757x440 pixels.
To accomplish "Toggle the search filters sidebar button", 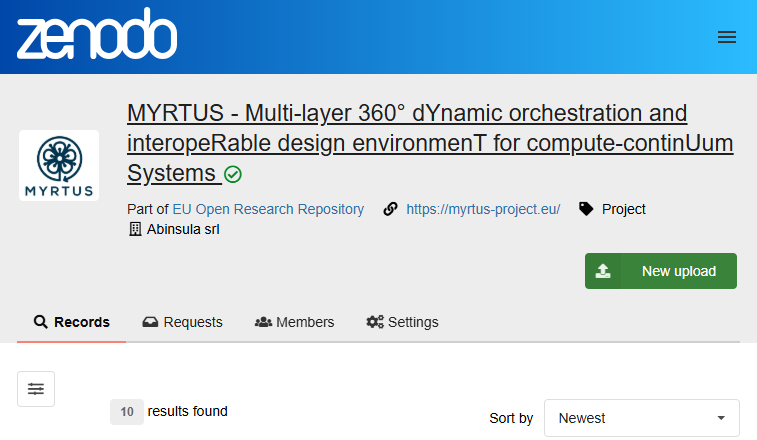I will point(36,389).
